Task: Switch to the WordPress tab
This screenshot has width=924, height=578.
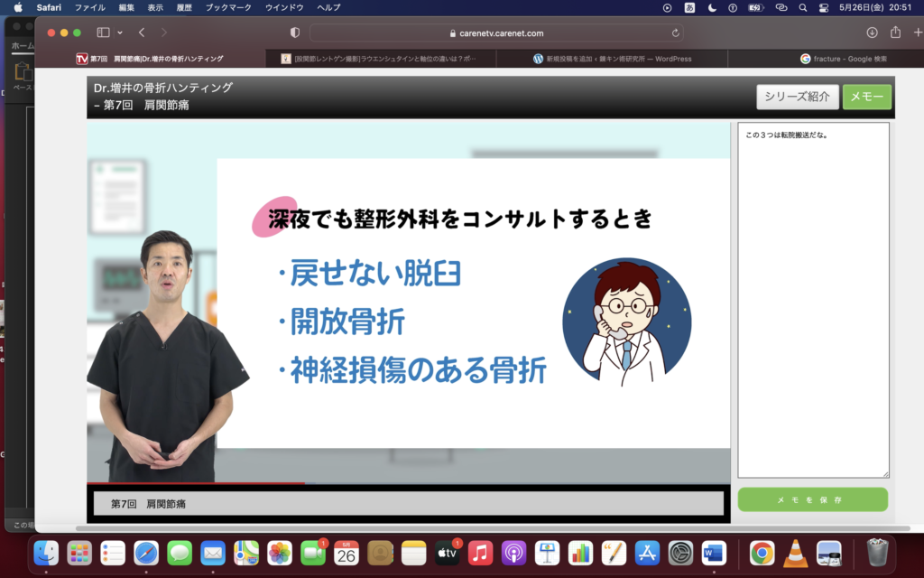Action: pyautogui.click(x=612, y=59)
